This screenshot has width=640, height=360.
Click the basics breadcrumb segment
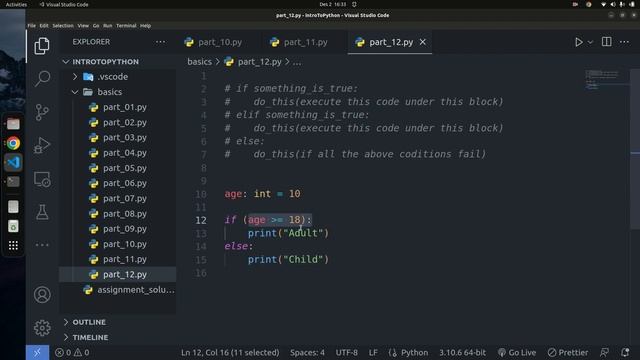click(x=199, y=62)
